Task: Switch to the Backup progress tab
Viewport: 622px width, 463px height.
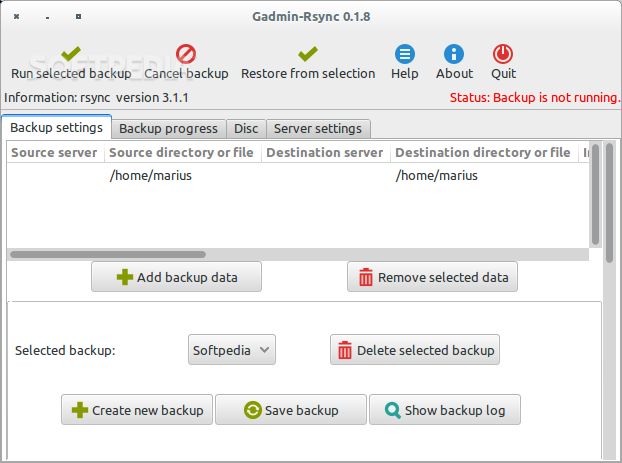Action: tap(168, 129)
